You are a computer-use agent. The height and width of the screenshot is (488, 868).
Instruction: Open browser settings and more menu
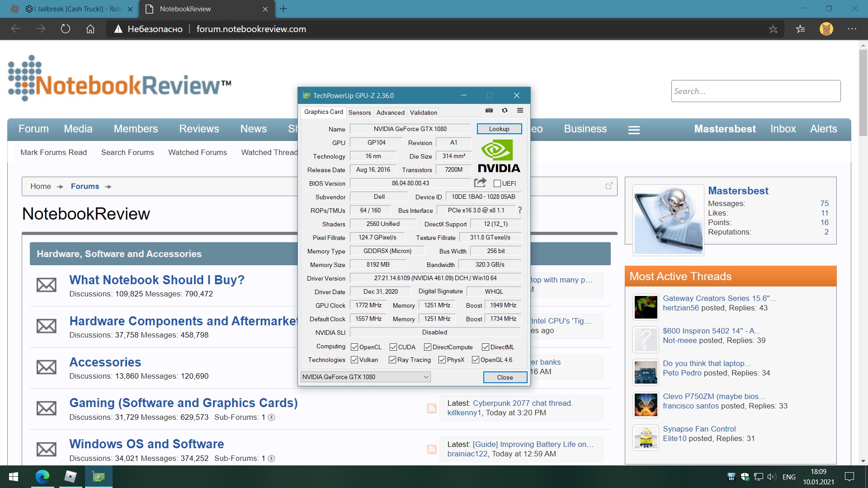pos(852,29)
